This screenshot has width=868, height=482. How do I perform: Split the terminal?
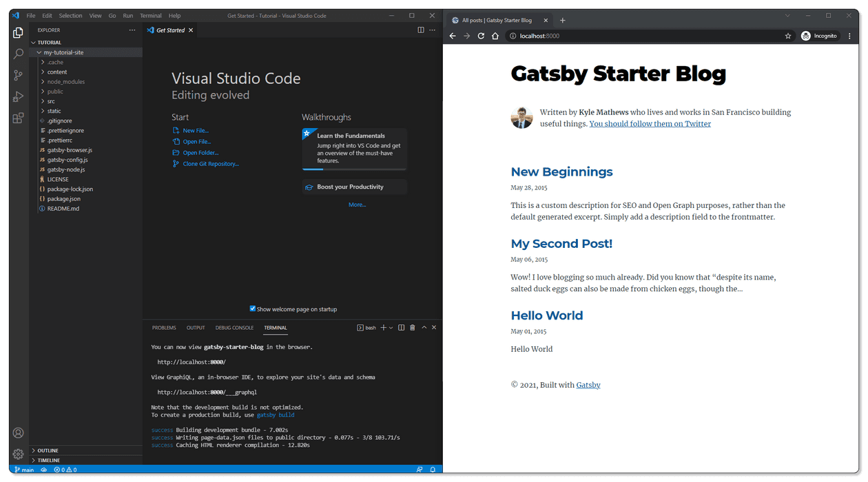401,327
